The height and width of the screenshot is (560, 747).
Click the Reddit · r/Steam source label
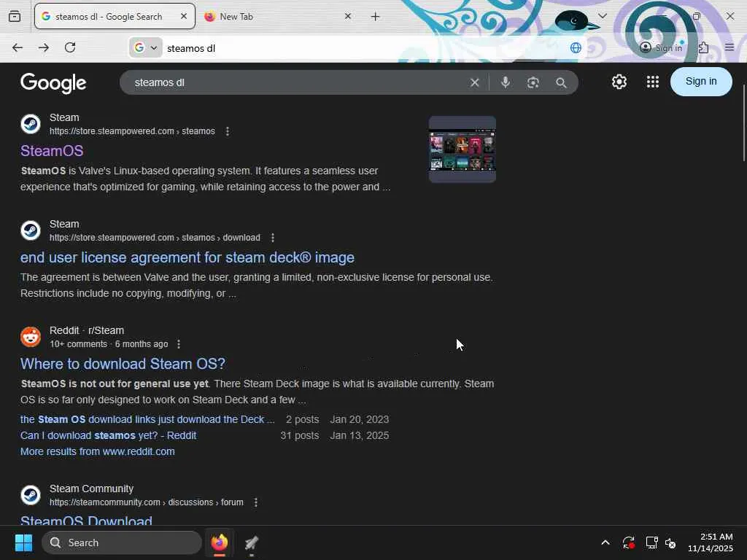coord(87,330)
